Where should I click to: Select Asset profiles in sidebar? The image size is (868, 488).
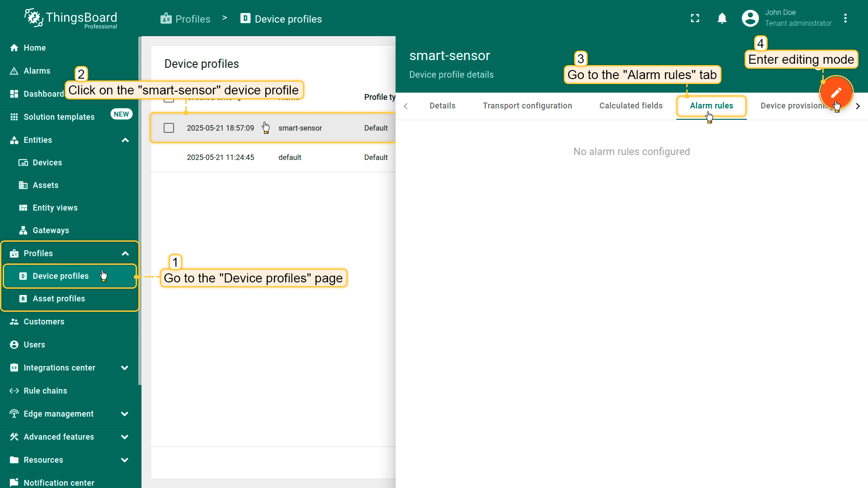pos(59,299)
